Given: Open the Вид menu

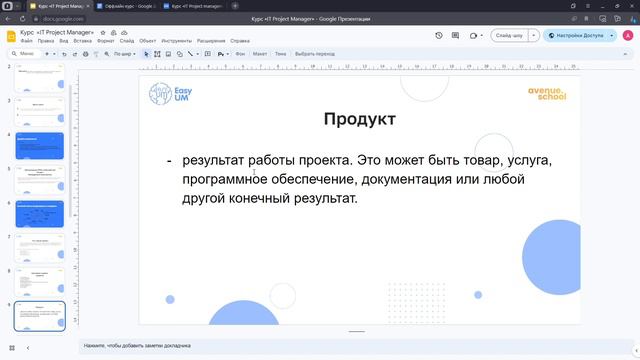Looking at the screenshot, I should pyautogui.click(x=64, y=41).
